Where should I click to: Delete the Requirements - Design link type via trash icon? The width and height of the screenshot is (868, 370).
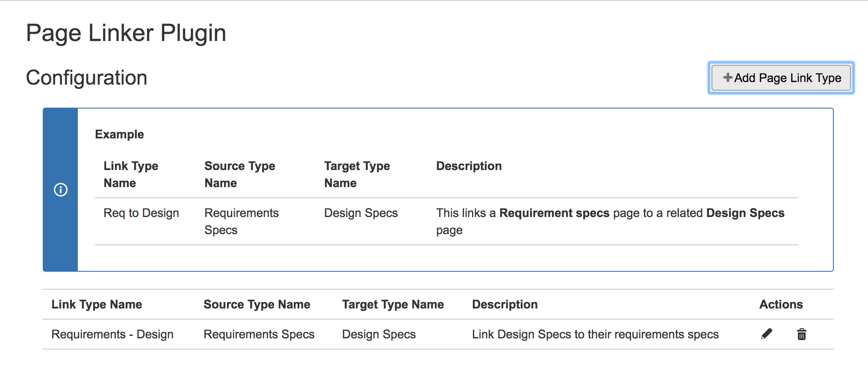pyautogui.click(x=801, y=334)
